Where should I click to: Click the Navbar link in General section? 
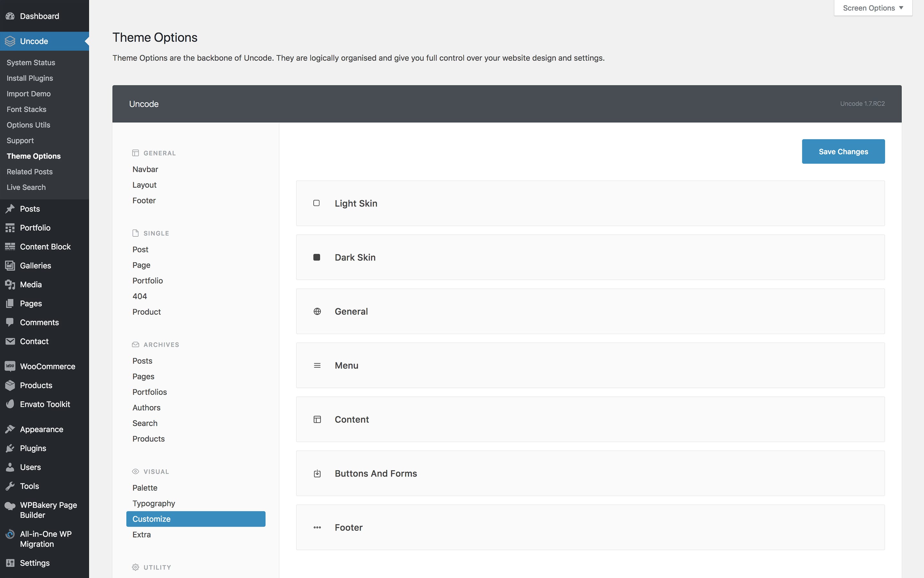click(x=145, y=169)
